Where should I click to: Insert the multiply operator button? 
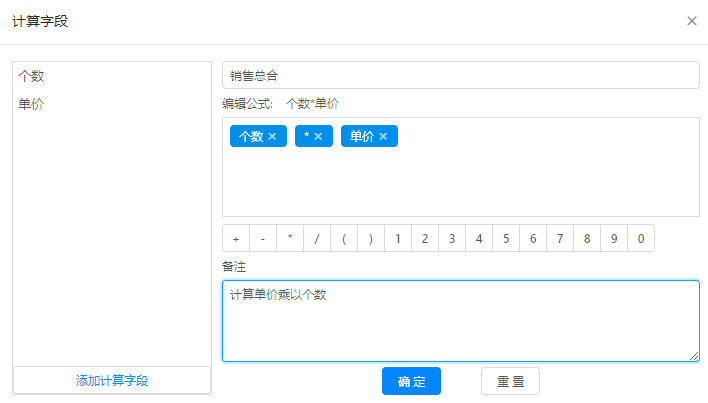click(x=290, y=239)
